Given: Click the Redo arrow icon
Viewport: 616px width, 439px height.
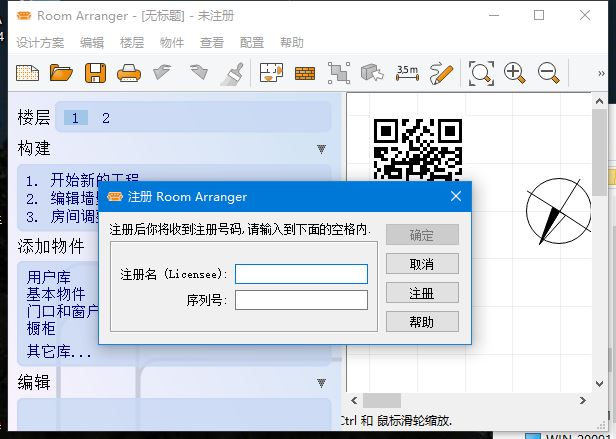Looking at the screenshot, I should click(x=198, y=72).
